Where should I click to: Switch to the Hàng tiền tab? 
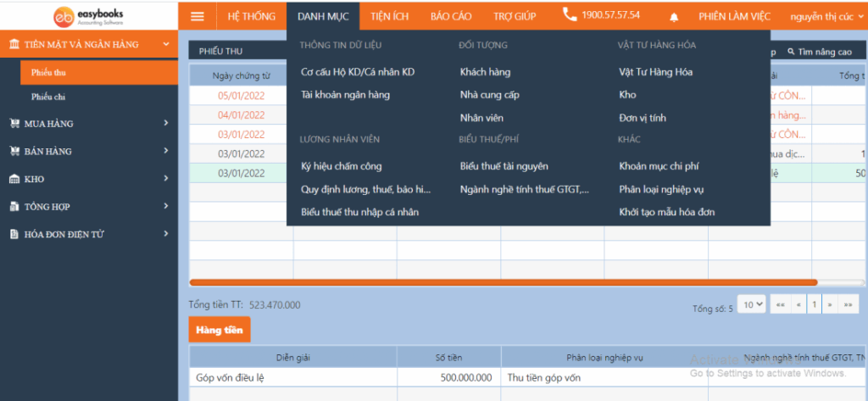[220, 330]
